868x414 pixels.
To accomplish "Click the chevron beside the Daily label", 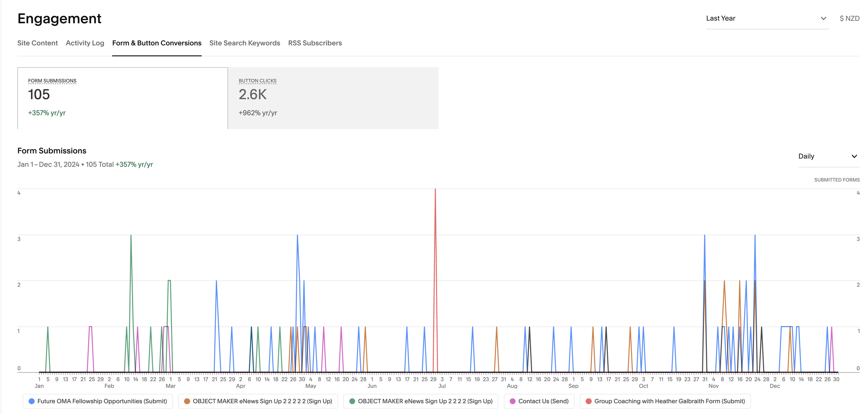I will (x=854, y=157).
